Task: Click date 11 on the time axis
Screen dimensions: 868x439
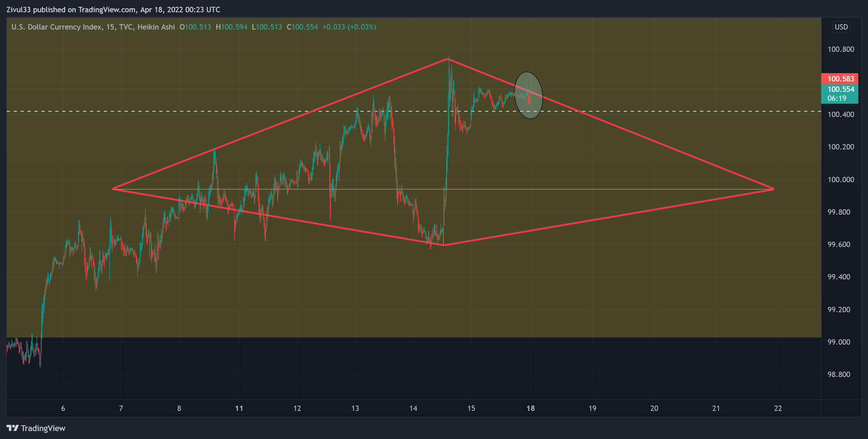Action: (x=239, y=408)
